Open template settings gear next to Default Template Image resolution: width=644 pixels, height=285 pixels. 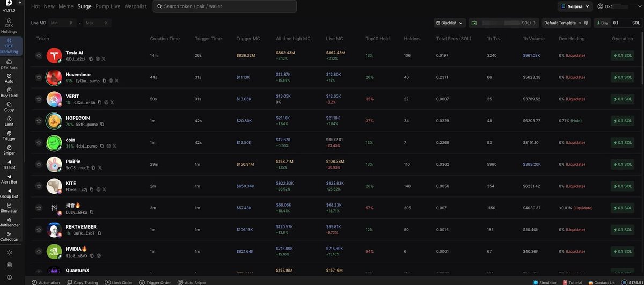pos(587,23)
